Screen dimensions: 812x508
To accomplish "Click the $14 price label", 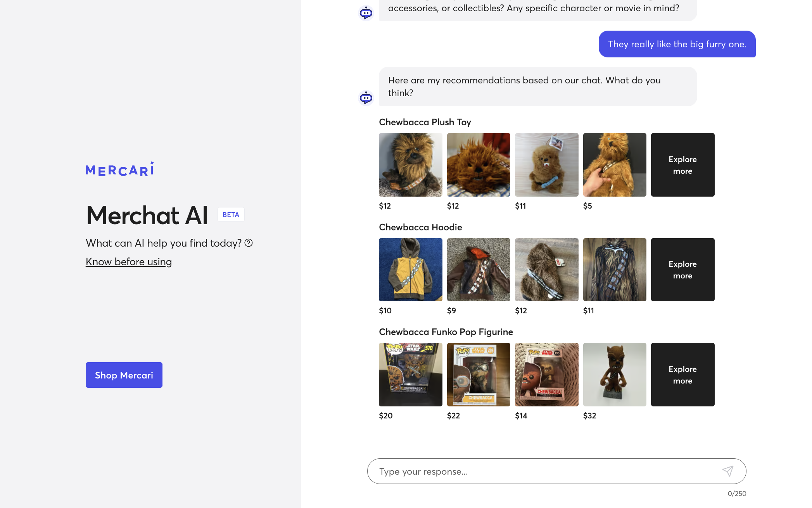I will click(521, 416).
